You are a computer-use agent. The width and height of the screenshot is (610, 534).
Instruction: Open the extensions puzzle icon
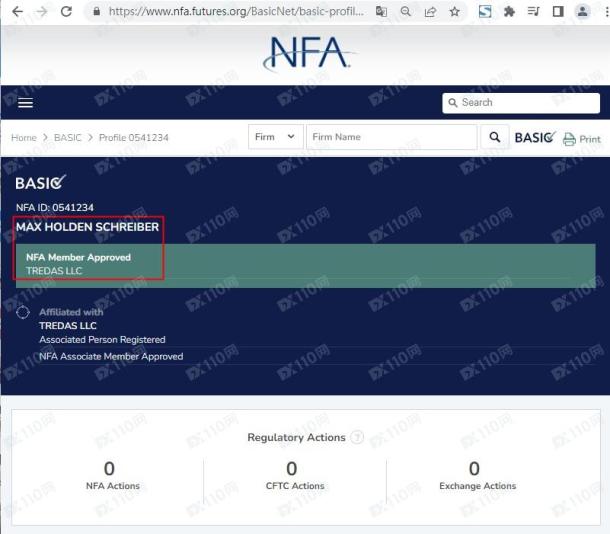(x=509, y=11)
